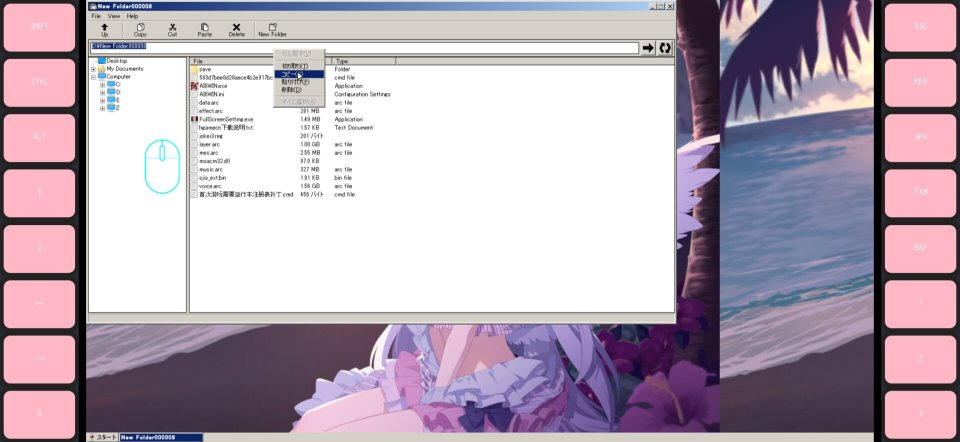Select the Computer icon in tree
The width and height of the screenshot is (960, 442).
[x=102, y=77]
